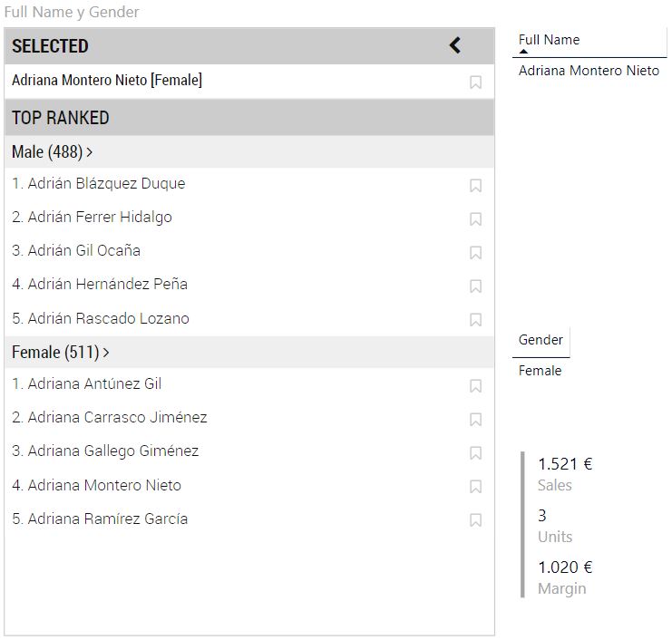
Task: Click bookmark next to Adrián Rascado Lozano
Action: point(475,320)
